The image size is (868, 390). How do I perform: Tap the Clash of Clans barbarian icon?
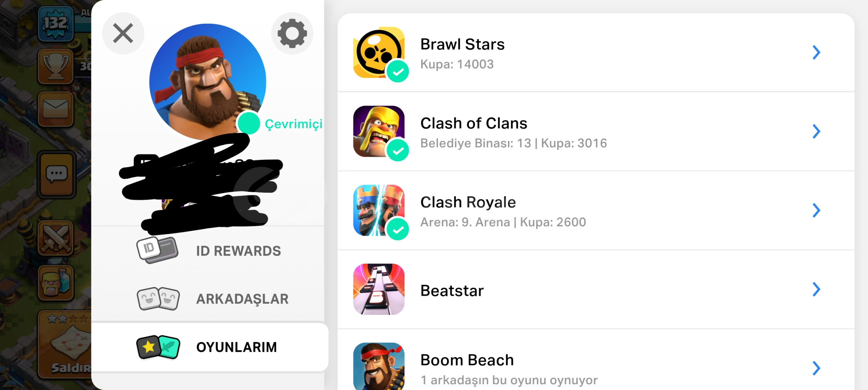point(379,131)
